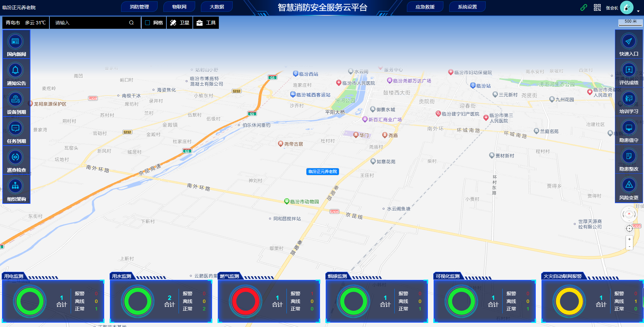Click the 快速入口 paper plane icon

coord(629,41)
